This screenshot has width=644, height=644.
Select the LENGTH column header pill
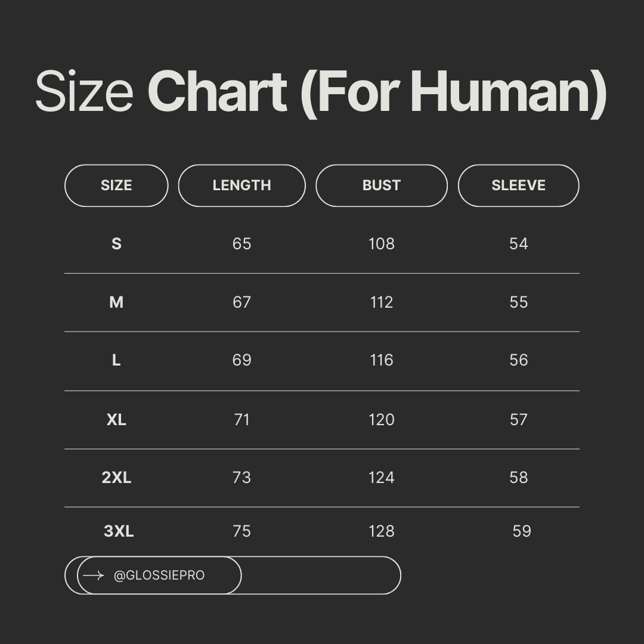click(x=241, y=185)
